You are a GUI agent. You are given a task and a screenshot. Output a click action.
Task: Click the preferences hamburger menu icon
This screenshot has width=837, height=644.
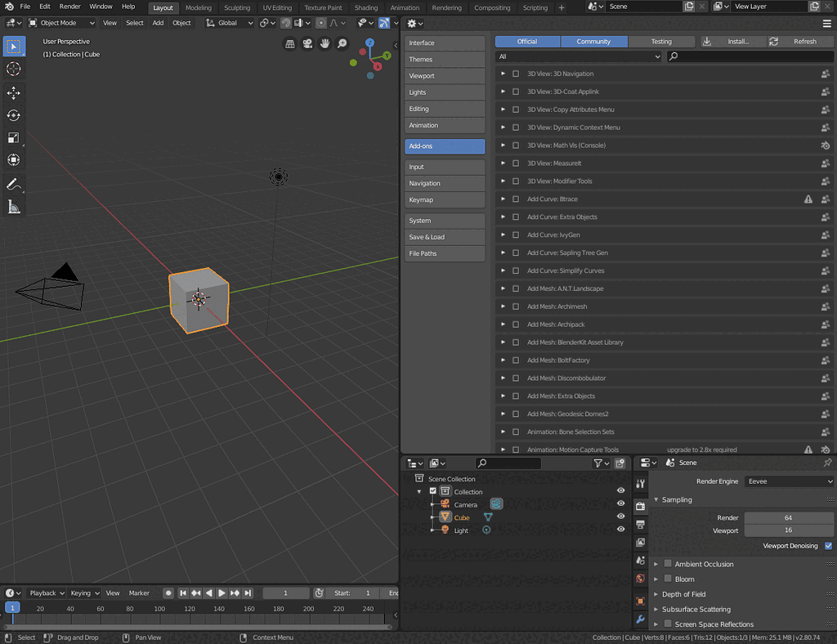(827, 24)
